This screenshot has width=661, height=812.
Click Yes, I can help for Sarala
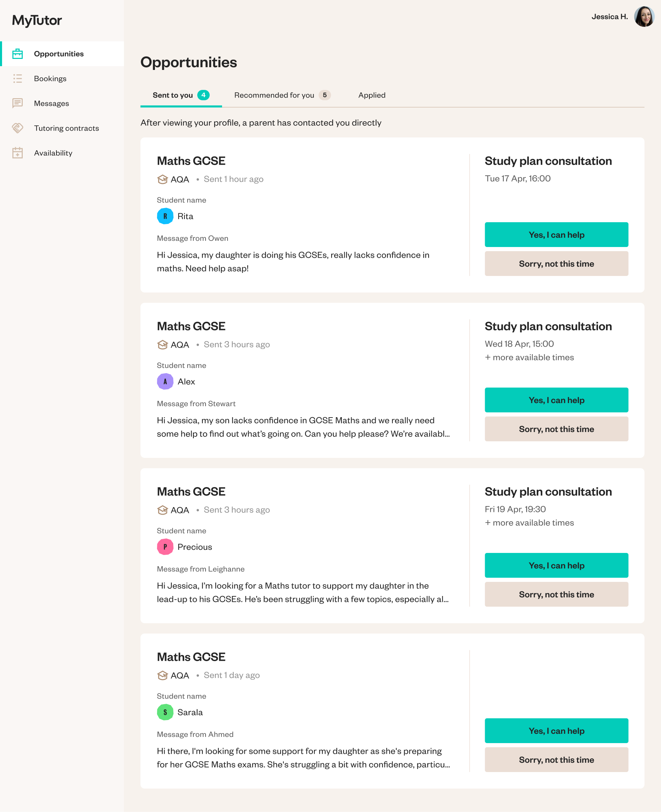[556, 731]
